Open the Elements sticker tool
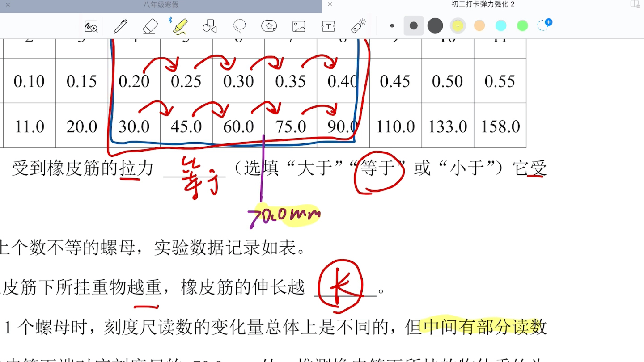The height and width of the screenshot is (362, 644). coord(269,26)
